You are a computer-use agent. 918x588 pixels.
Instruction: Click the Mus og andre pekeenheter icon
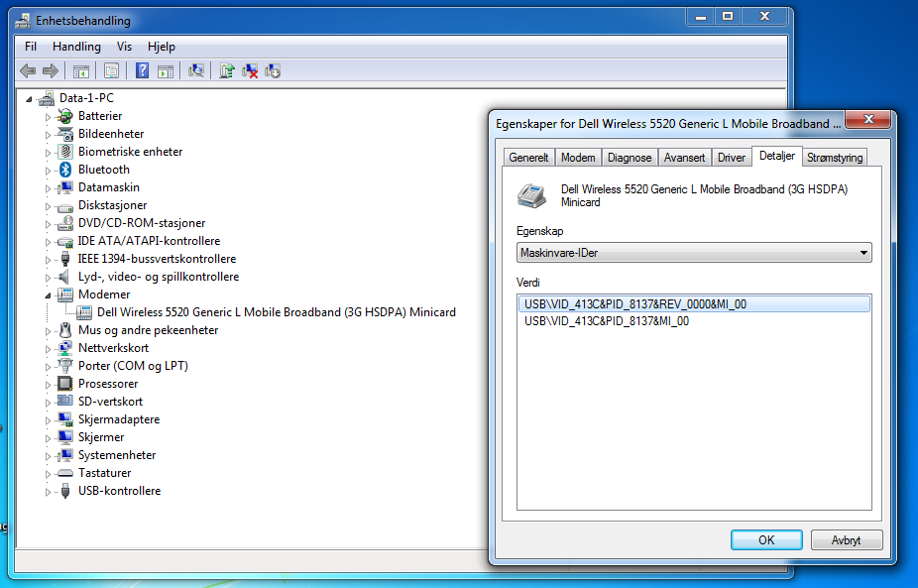pyautogui.click(x=65, y=330)
